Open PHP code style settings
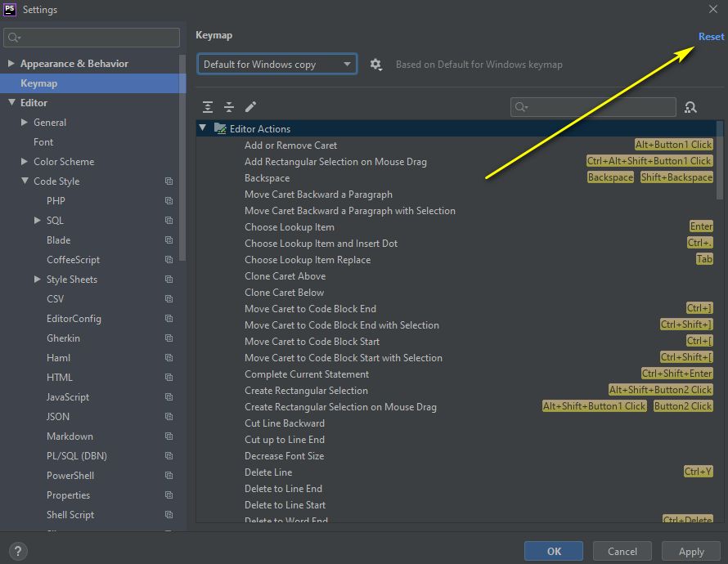728x564 pixels. point(56,201)
